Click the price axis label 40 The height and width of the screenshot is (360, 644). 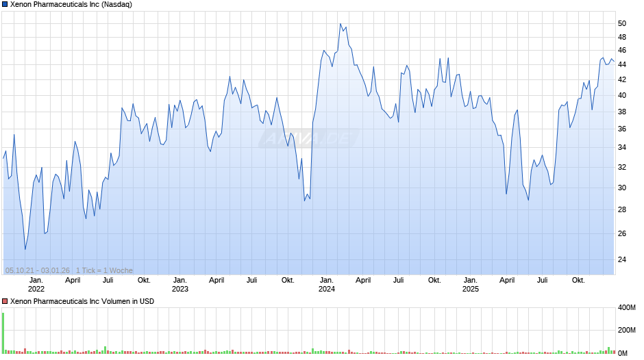pos(622,95)
